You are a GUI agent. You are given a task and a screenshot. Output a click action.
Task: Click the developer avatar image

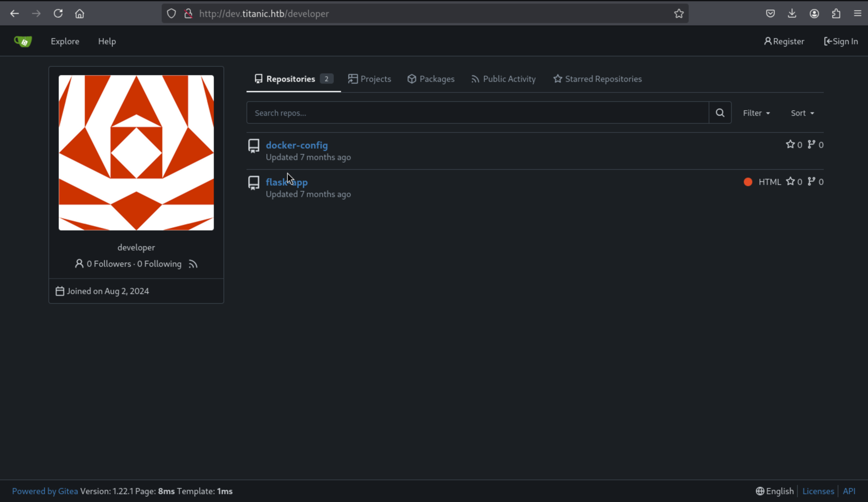[x=136, y=153]
